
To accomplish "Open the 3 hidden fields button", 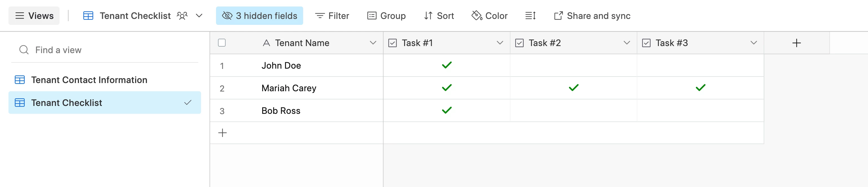I will [259, 16].
